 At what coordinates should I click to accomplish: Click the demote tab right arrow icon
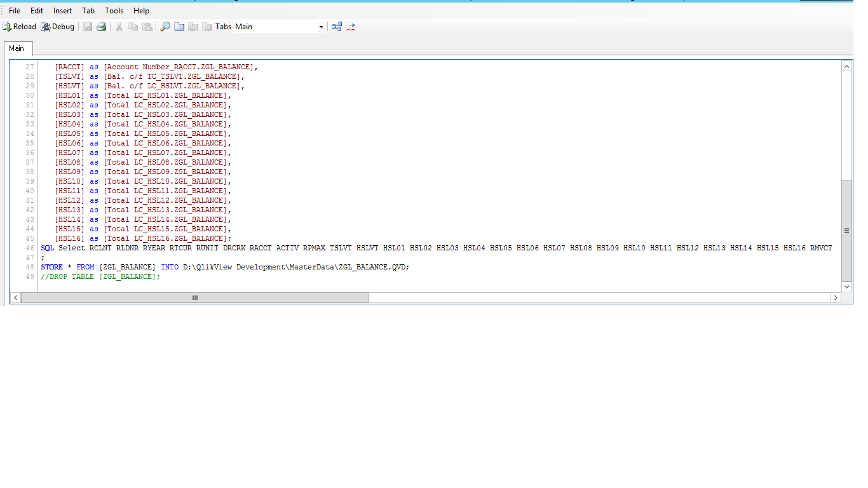207,27
